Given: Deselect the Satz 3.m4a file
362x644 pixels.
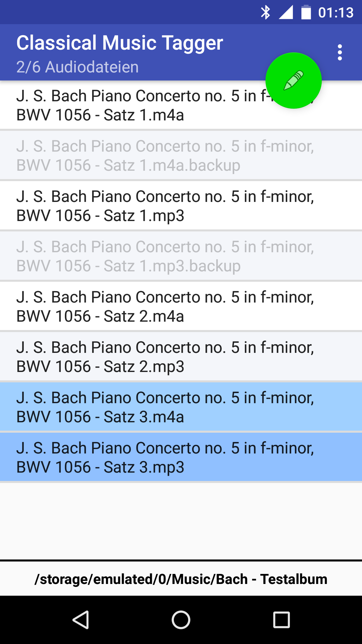Looking at the screenshot, I should (181, 407).
